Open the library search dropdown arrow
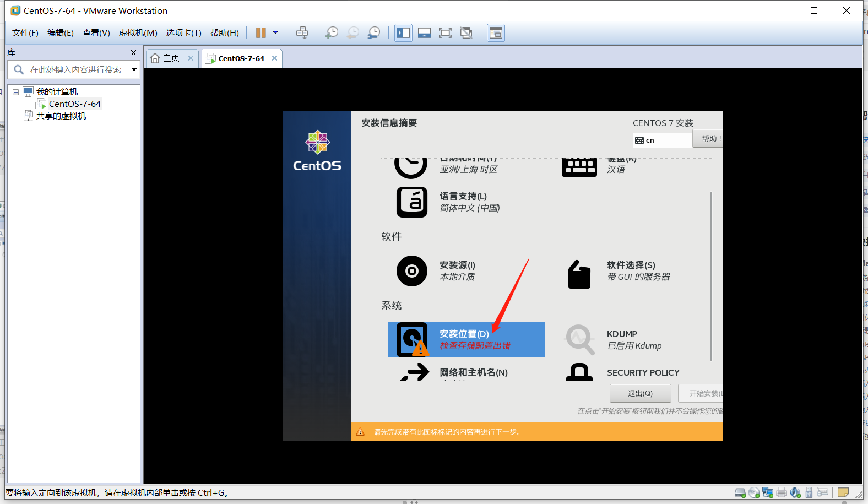The height and width of the screenshot is (504, 868). [134, 69]
